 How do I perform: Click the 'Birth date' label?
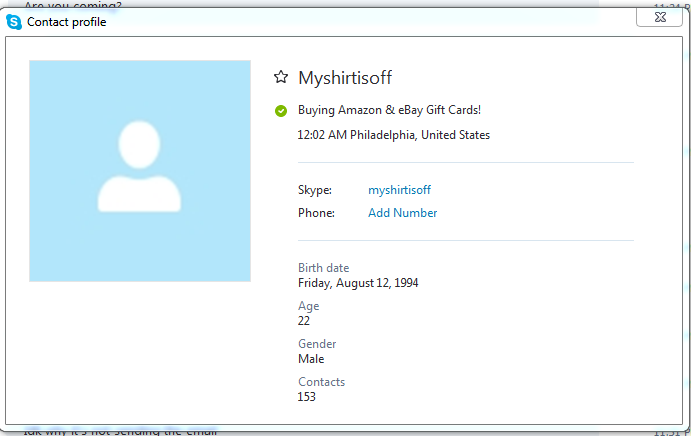[323, 268]
